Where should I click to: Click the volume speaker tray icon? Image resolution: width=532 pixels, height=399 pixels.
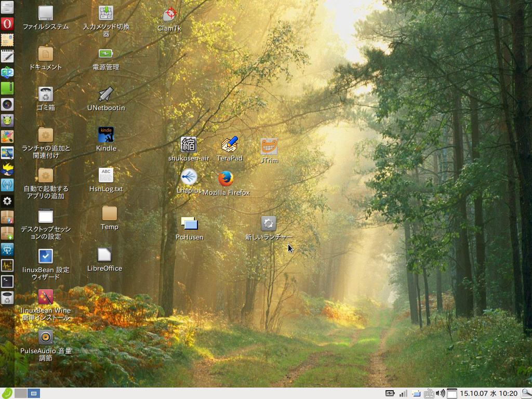[440, 394]
